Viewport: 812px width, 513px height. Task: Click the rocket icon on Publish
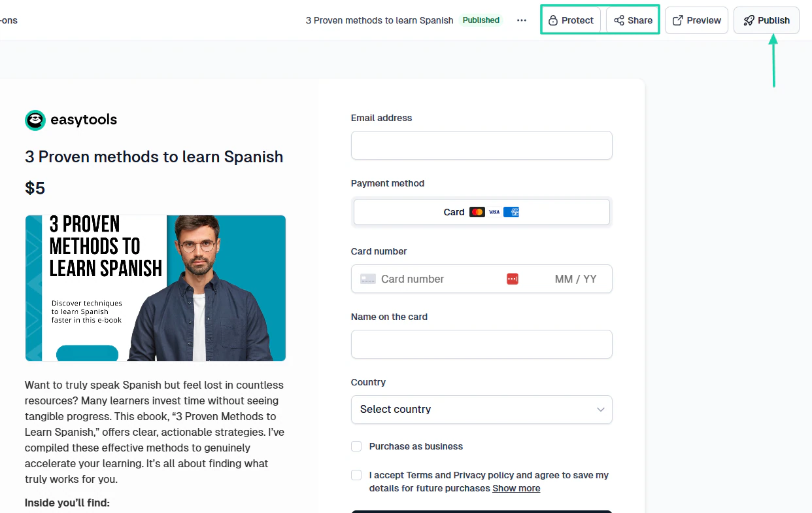749,20
